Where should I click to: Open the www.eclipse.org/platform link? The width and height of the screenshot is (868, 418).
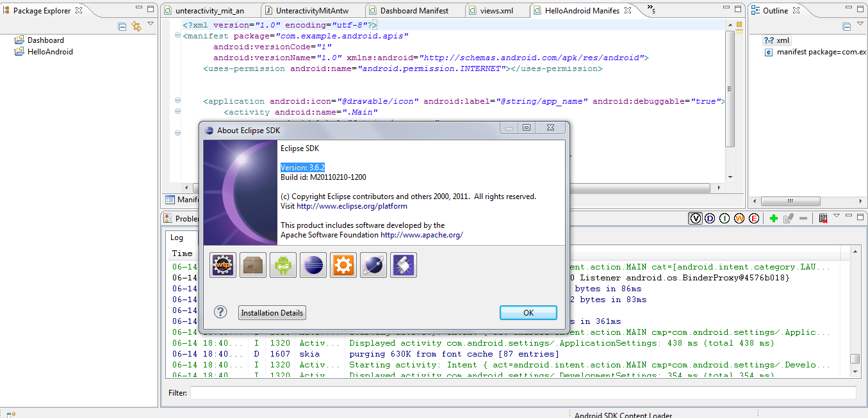click(352, 206)
